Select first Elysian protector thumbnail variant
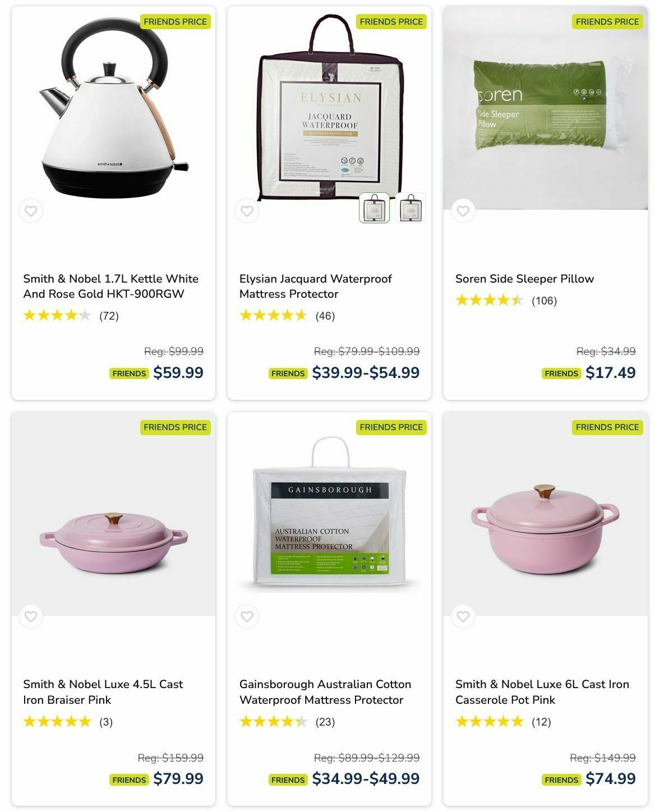Screen dimensions: 655x812 click(374, 208)
